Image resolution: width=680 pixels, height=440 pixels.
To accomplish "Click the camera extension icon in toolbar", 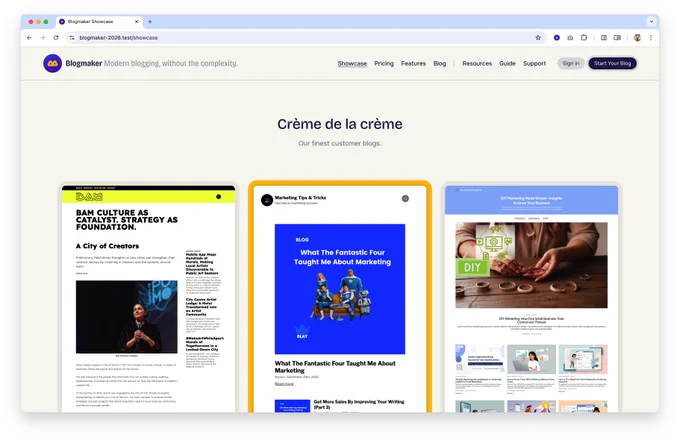I will 570,38.
